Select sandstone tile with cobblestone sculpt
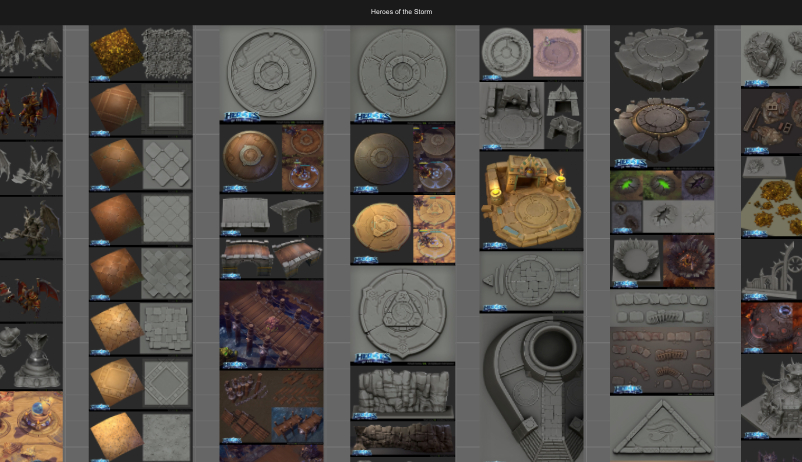 [141, 328]
